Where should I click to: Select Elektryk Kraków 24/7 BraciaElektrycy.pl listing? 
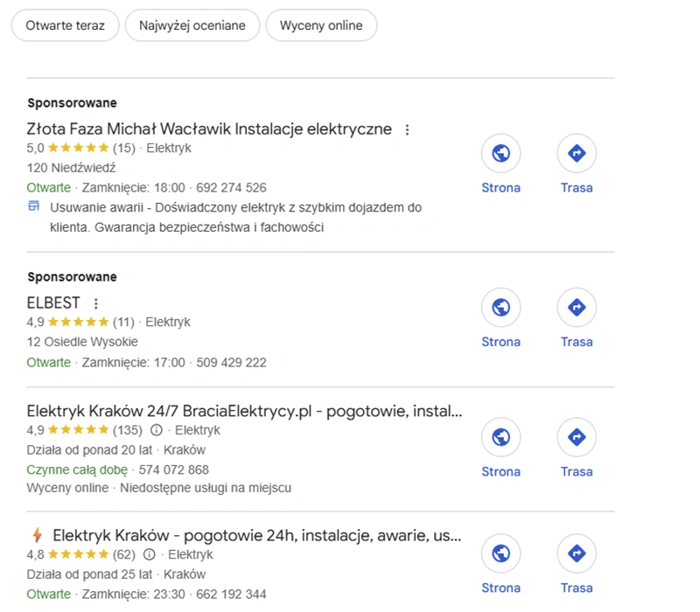244,411
